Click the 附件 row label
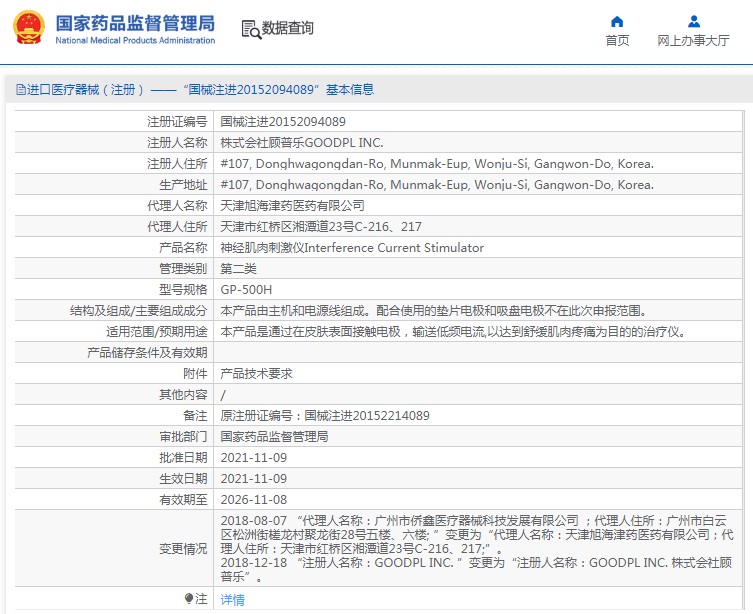 coord(195,373)
